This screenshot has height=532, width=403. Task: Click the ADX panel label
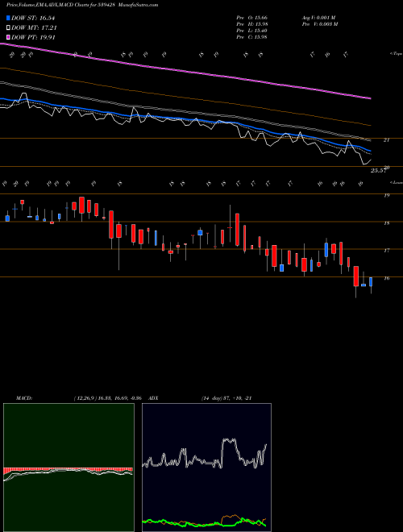coord(153,398)
